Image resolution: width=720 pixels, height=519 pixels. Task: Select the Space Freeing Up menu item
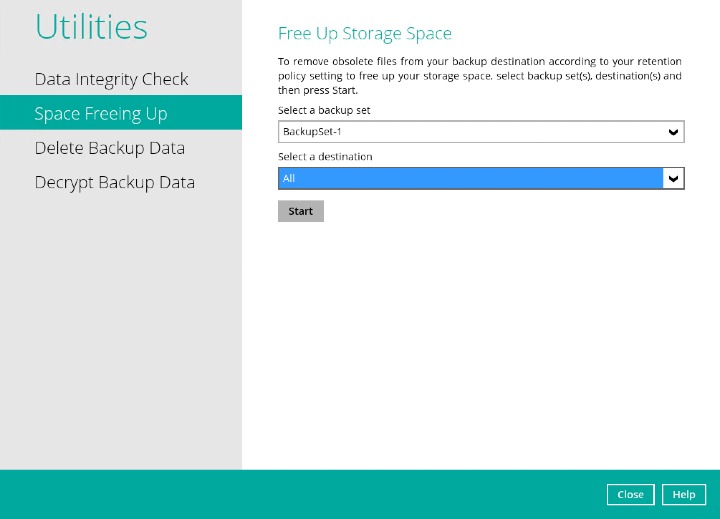(101, 113)
